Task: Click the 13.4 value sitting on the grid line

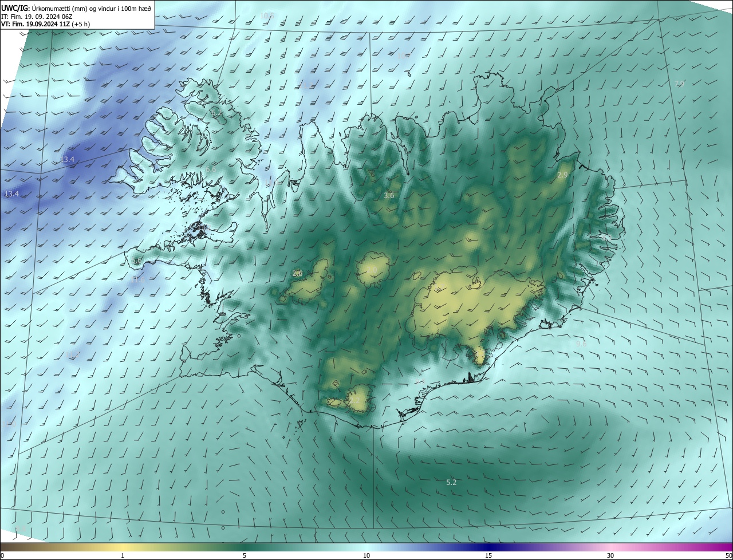Action: pyautogui.click(x=68, y=159)
